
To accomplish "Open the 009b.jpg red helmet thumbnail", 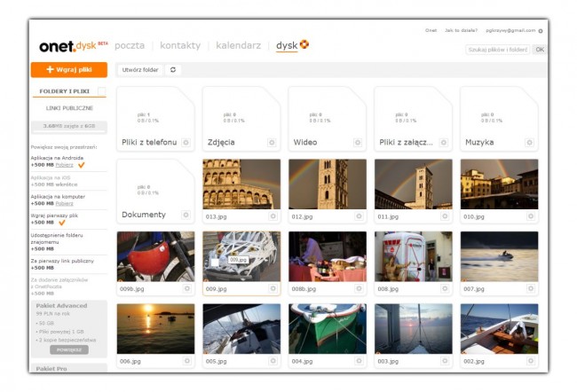I will [x=155, y=256].
